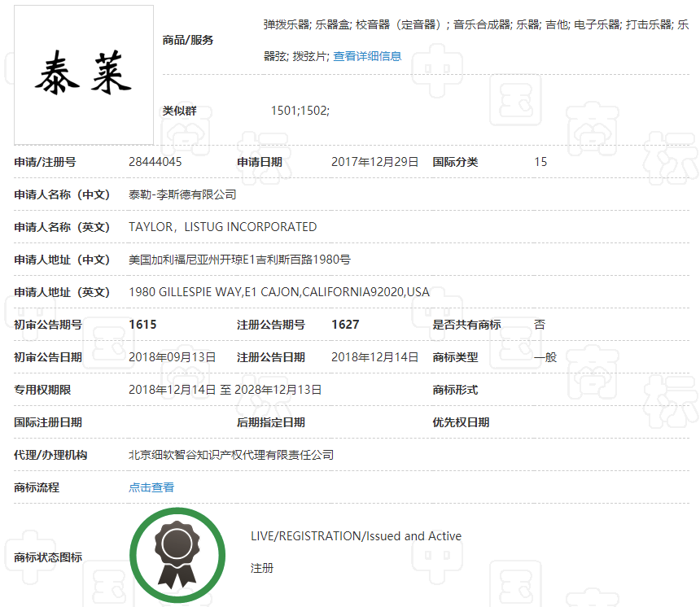Viewport: 700px width, 607px height.
Task: Click the 注册公告期号 label
Action: click(x=270, y=325)
